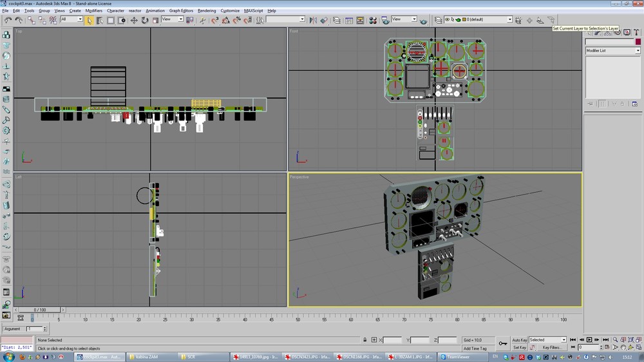The height and width of the screenshot is (362, 644).
Task: Click Set Current Layer to Selection's Layer
Action: click(x=551, y=20)
